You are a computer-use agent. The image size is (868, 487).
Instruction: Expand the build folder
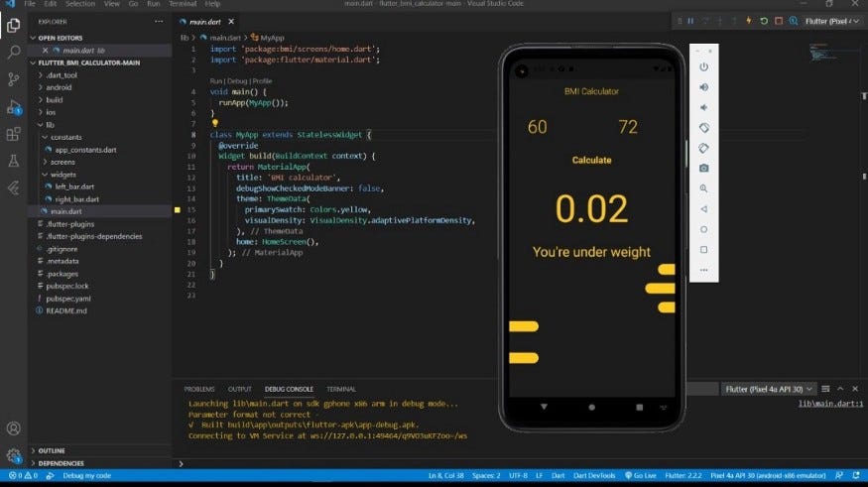click(x=54, y=100)
